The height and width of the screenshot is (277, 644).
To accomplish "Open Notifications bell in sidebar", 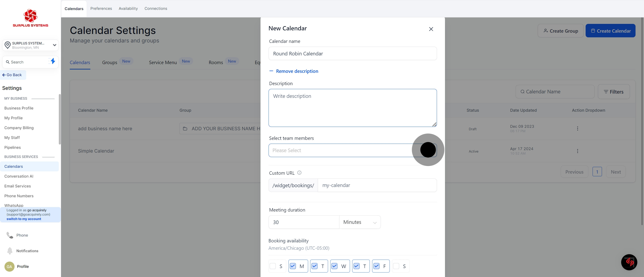I will [x=10, y=250].
